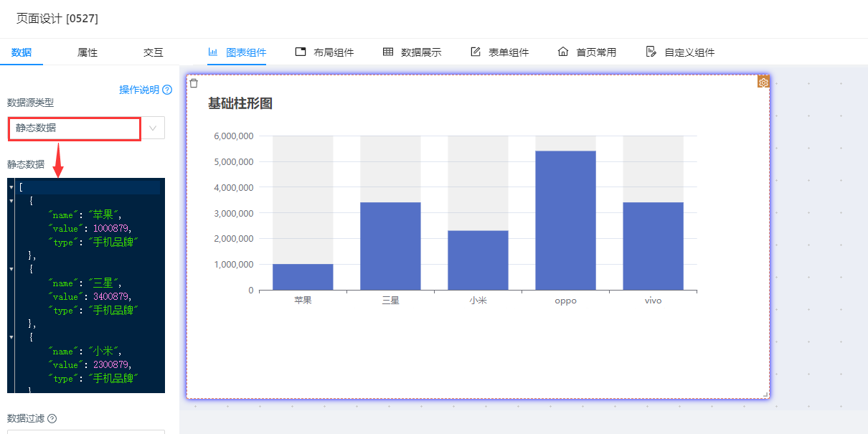Switch to the 交互 tab
This screenshot has height=434, width=868.
click(x=154, y=52)
